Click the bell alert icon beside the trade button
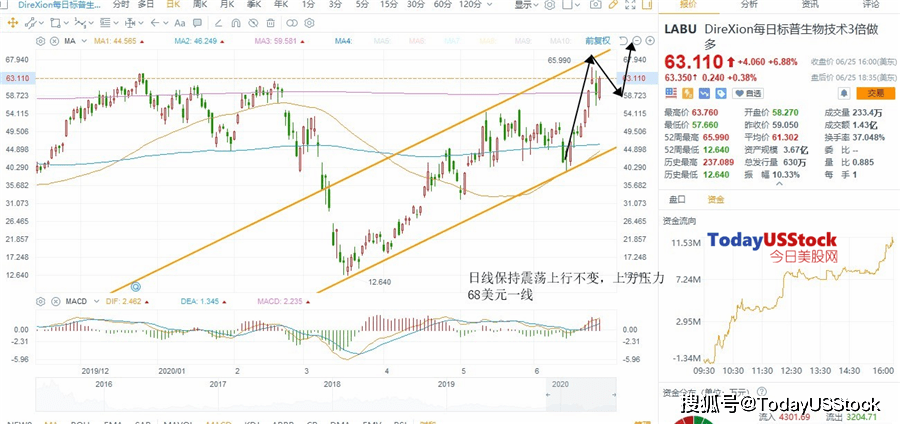The width and height of the screenshot is (900, 424). (844, 93)
